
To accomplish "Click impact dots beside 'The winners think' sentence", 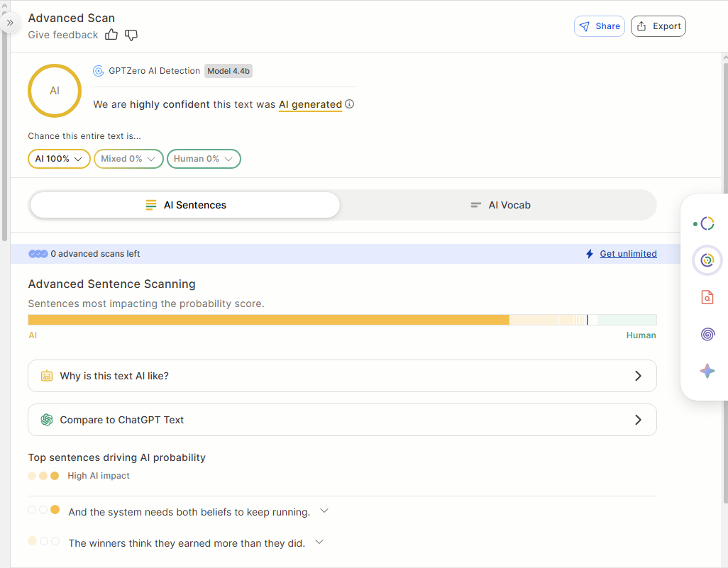I will coord(44,541).
